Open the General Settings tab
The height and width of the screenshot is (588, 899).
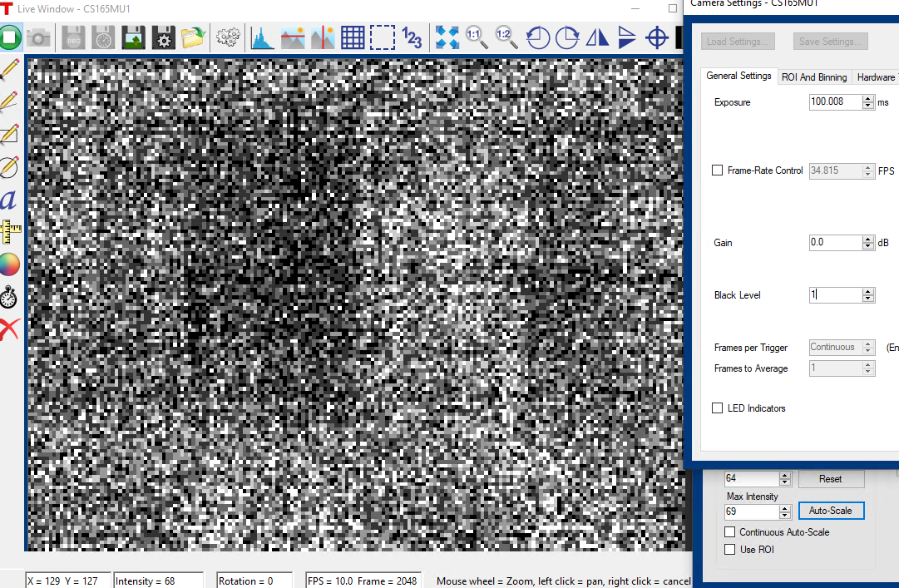(738, 77)
